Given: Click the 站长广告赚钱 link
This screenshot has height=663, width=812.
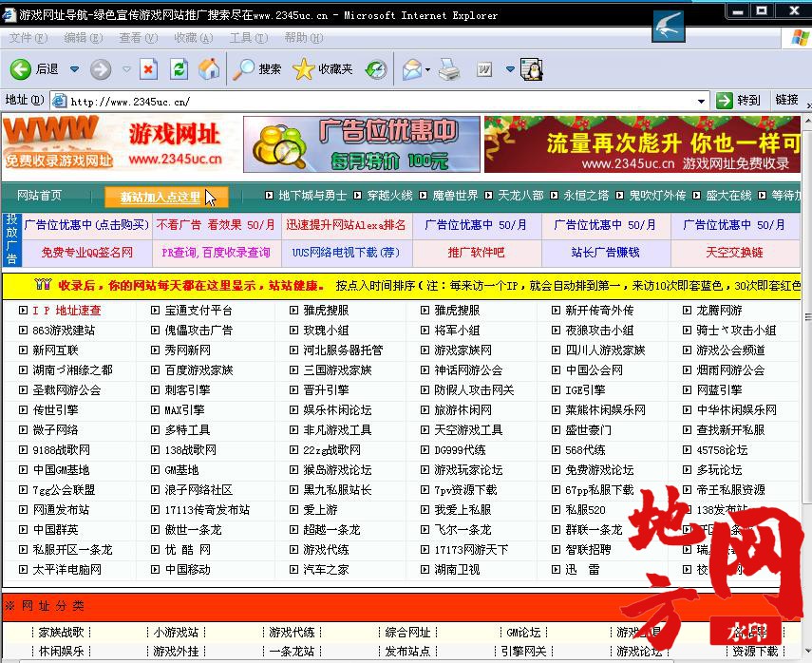Looking at the screenshot, I should click(605, 253).
